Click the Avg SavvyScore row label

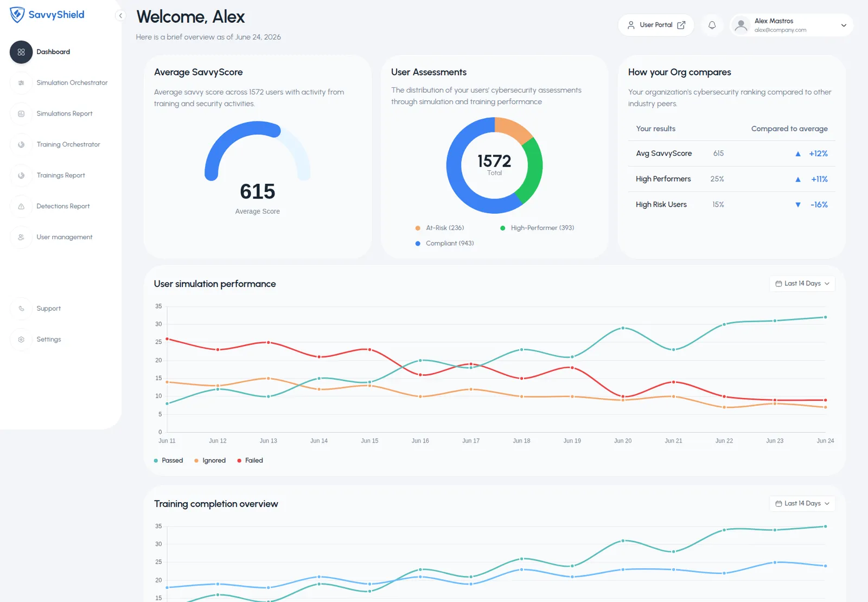point(663,154)
